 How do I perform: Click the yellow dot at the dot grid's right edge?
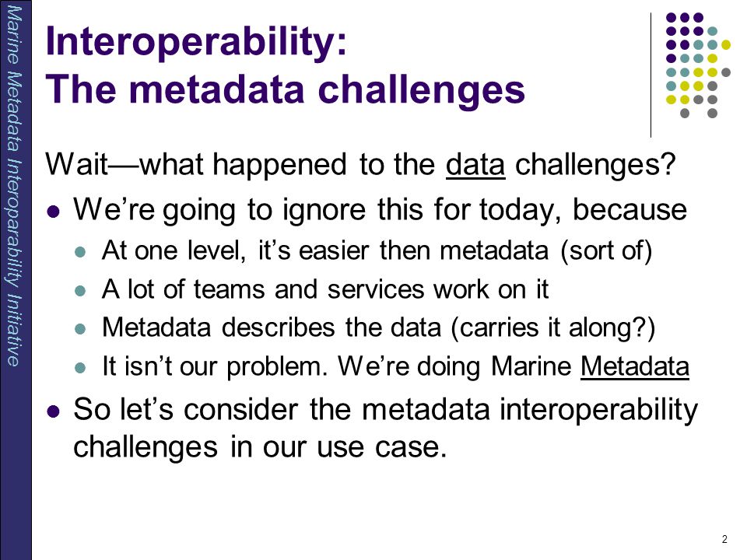coord(725,45)
